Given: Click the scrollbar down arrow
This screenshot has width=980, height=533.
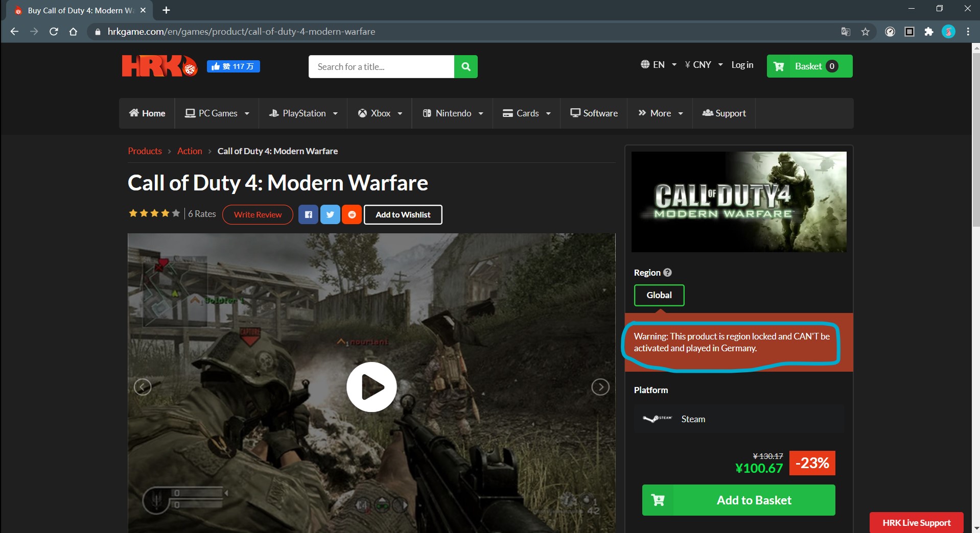Looking at the screenshot, I should tap(976, 528).
